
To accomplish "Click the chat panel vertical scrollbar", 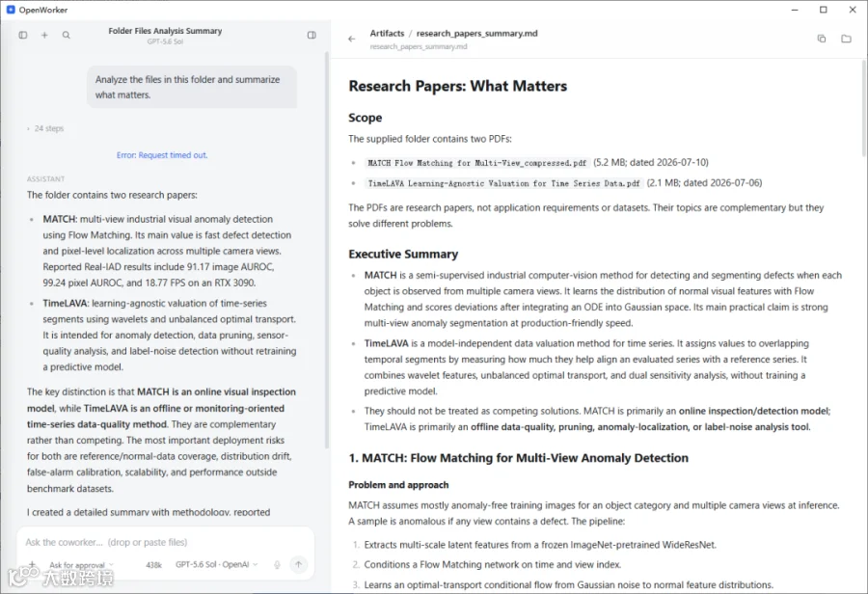I will (x=327, y=249).
